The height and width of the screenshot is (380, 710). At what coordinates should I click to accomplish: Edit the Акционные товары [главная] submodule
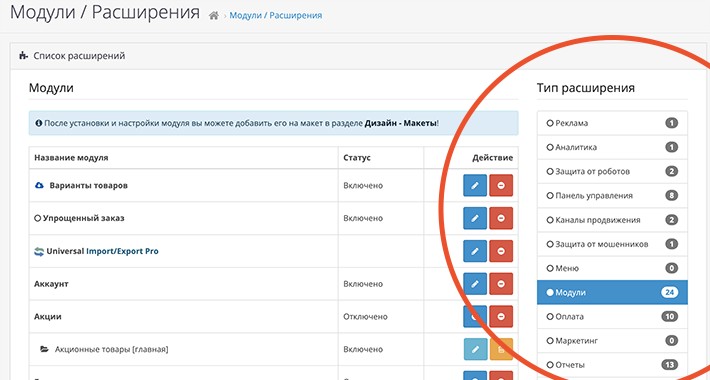(475, 349)
